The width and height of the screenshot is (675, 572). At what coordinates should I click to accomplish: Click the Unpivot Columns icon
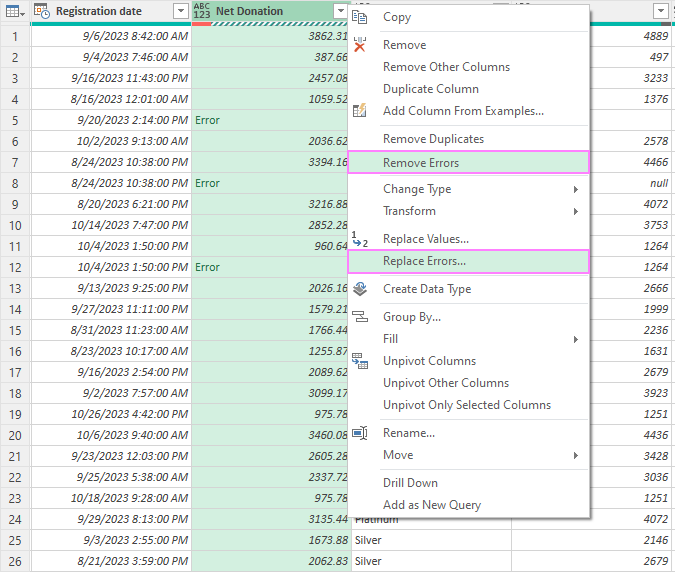[x=360, y=361]
